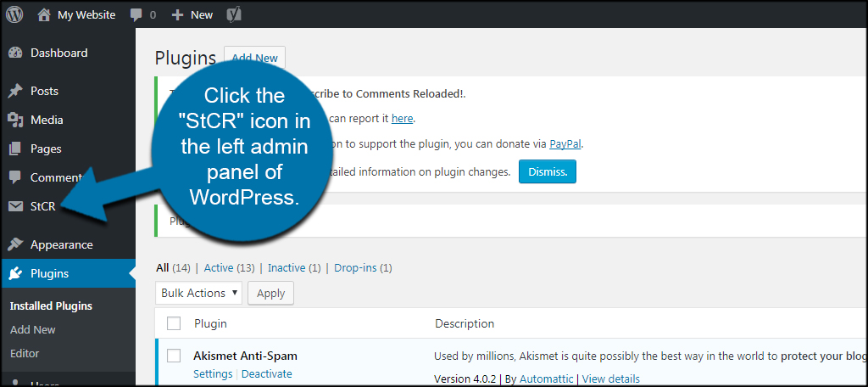Open Editor in Plugins submenu
Image resolution: width=868 pixels, height=387 pixels.
point(25,353)
